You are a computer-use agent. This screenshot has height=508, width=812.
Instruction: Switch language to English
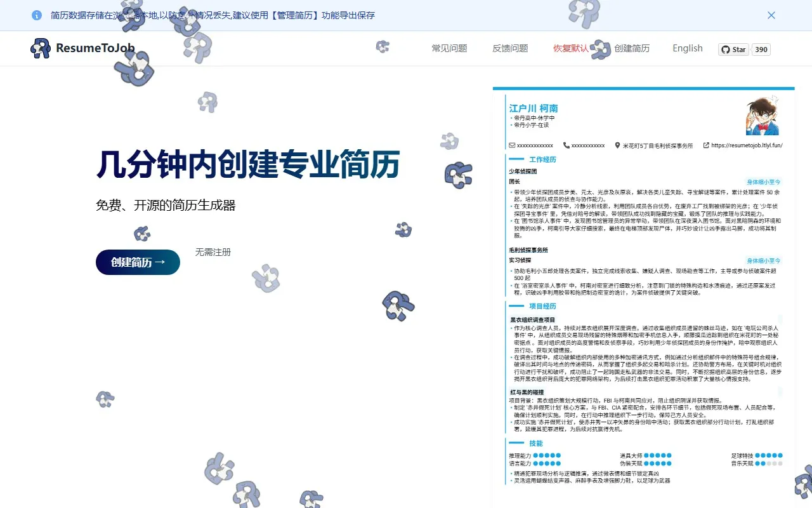click(x=688, y=48)
